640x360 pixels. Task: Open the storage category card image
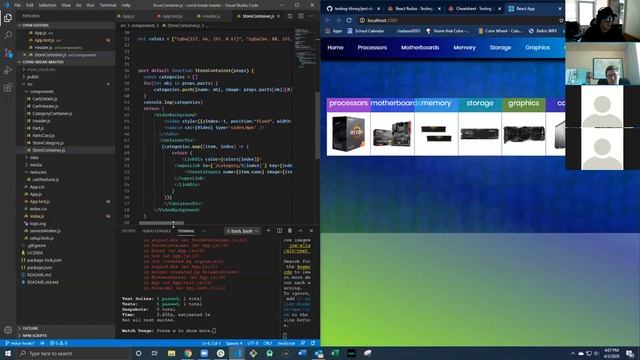(480, 134)
